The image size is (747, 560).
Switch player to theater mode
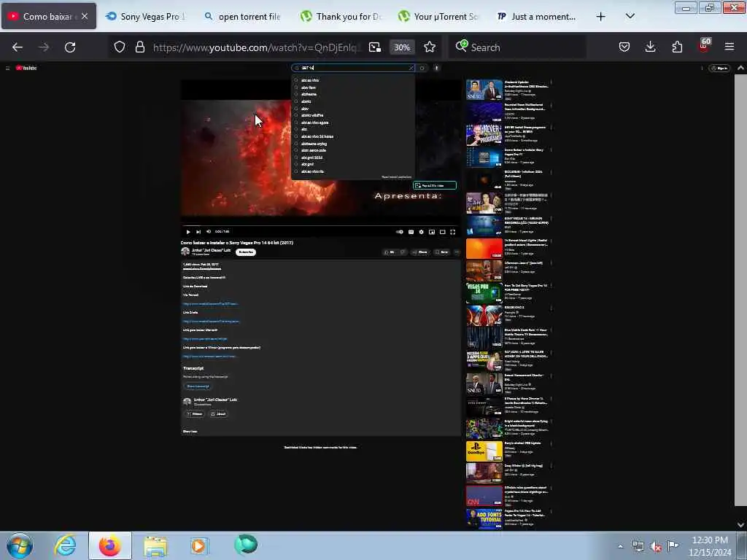(x=442, y=232)
